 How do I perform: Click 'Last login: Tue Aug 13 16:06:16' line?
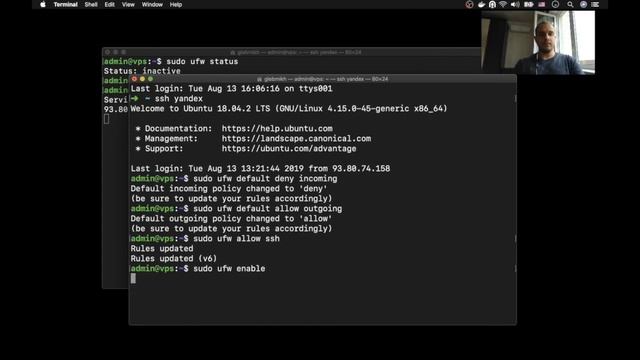pyautogui.click(x=231, y=89)
